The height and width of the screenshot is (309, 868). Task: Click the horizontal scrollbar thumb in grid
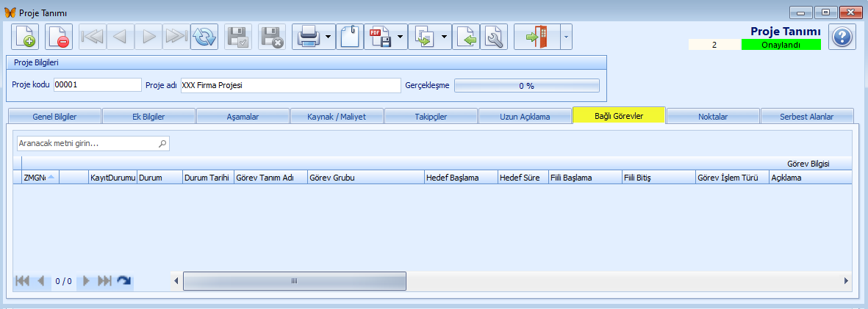(x=294, y=281)
